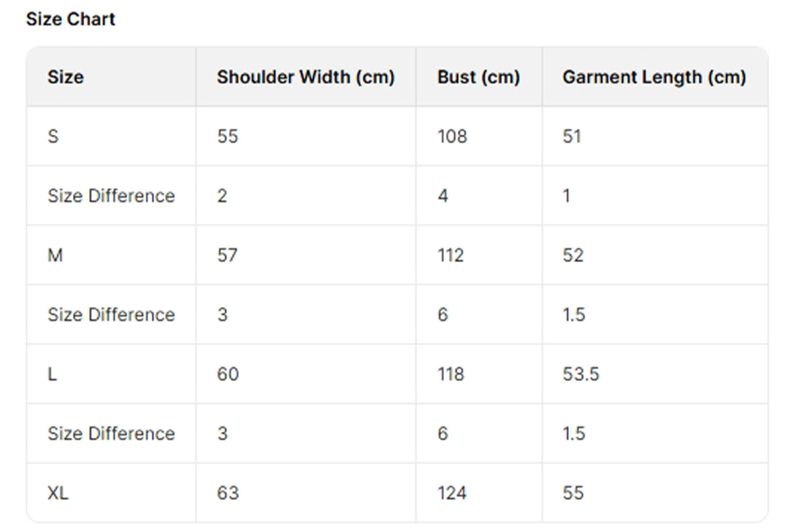Select the M size row label

coord(55,255)
